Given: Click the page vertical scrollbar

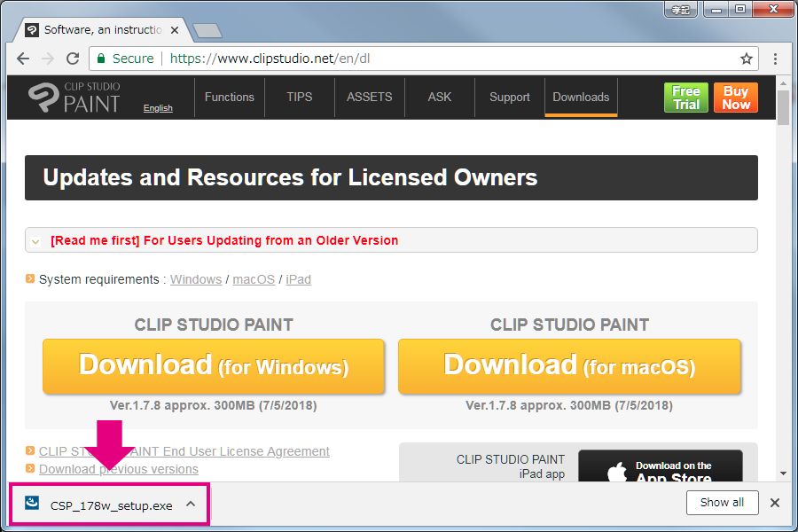Looking at the screenshot, I should 783,266.
